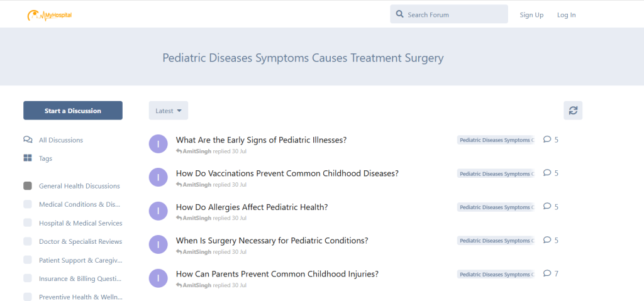Screen dimensions: 644x301
Task: Click reply count icon for Childhood Injuries discussion
Action: click(x=547, y=273)
